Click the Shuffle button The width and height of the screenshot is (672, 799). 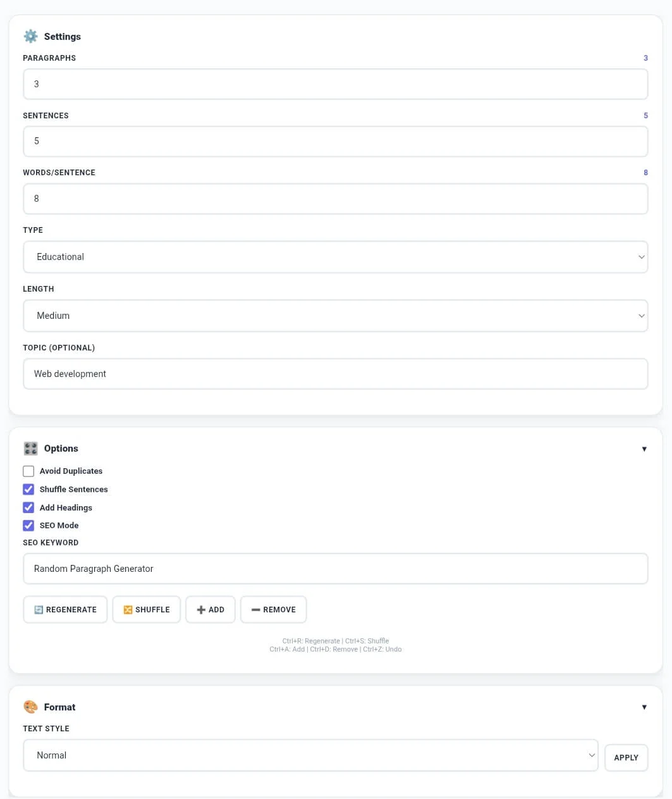(x=146, y=609)
